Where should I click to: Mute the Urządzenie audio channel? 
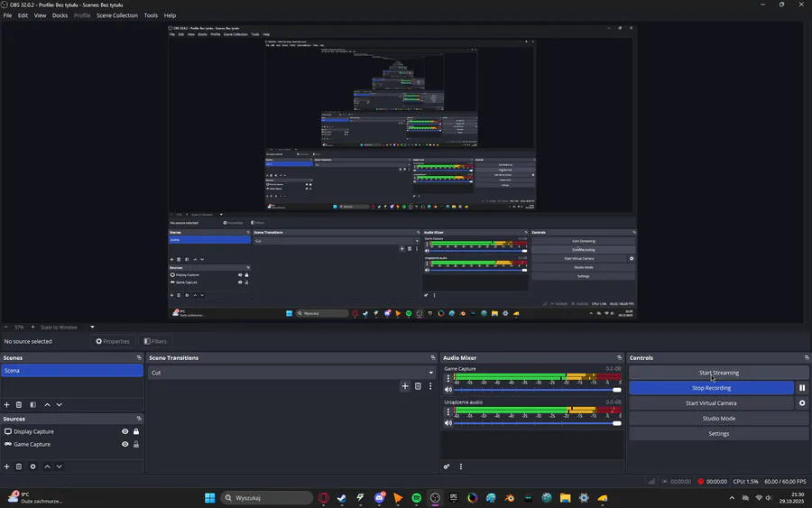448,422
